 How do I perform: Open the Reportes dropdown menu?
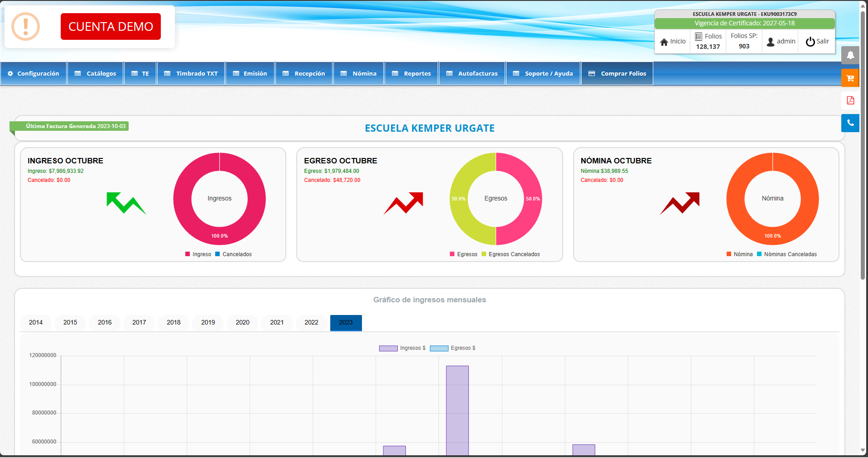(x=411, y=73)
